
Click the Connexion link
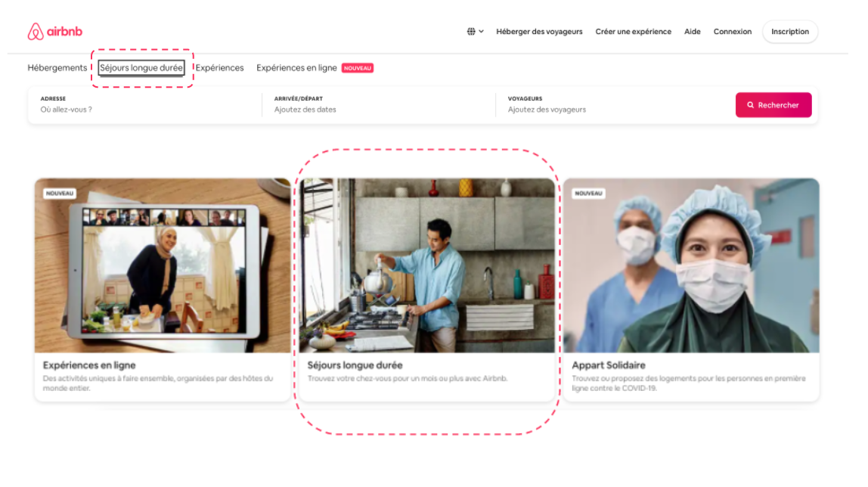(732, 32)
